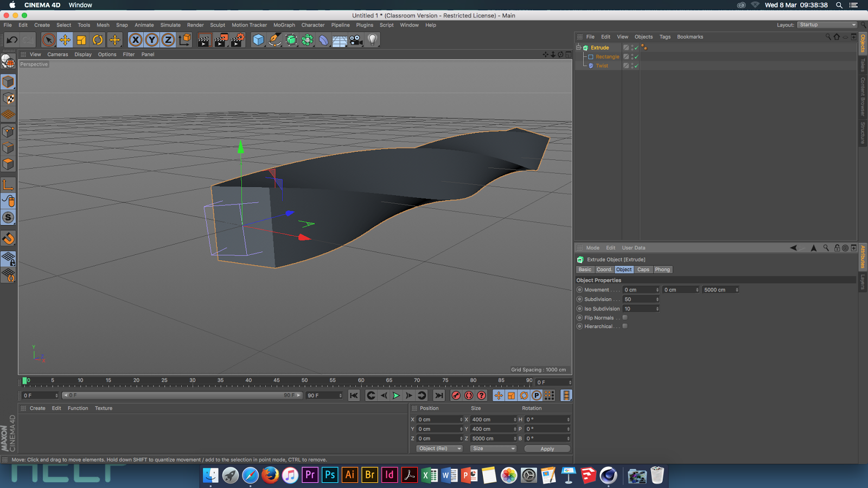Open the Object (Rel) coordinate dropdown
The width and height of the screenshot is (868, 488).
[439, 448]
